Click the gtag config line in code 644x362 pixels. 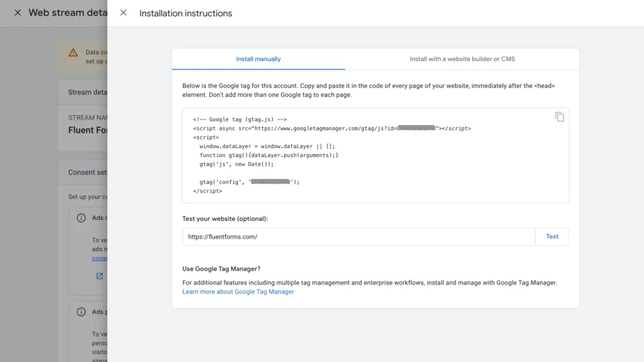click(249, 182)
